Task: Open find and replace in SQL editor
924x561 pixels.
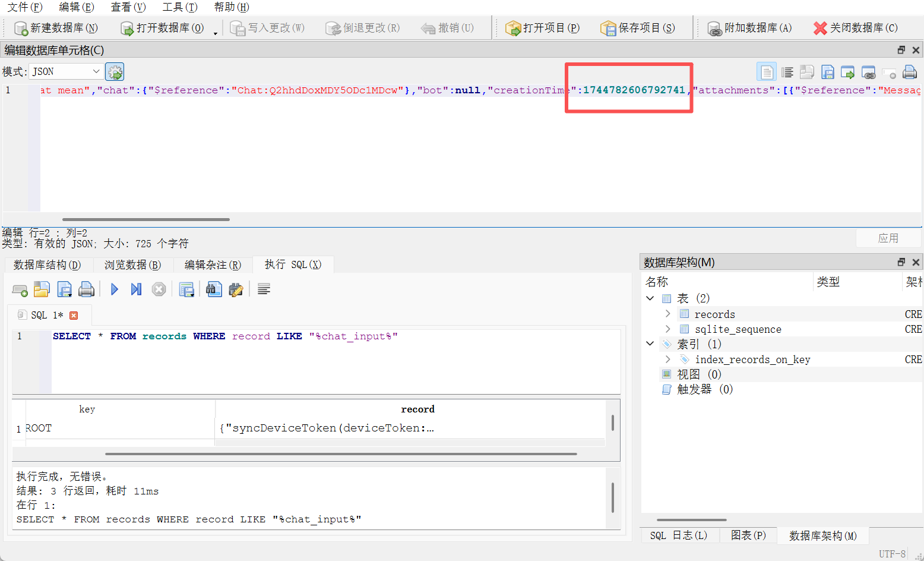Action: pos(236,289)
